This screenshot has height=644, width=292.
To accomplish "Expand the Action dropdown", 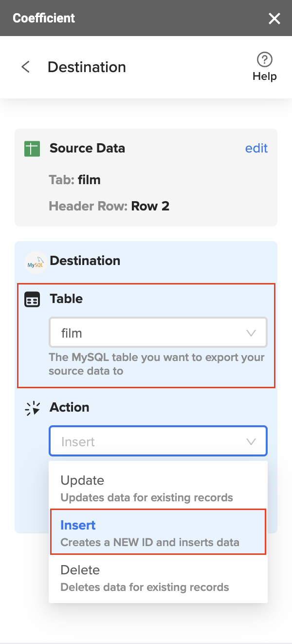I will tap(158, 441).
